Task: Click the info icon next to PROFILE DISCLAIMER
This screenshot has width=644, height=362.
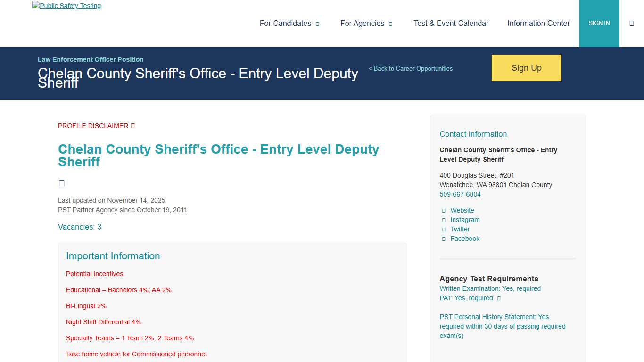Action: (x=132, y=125)
